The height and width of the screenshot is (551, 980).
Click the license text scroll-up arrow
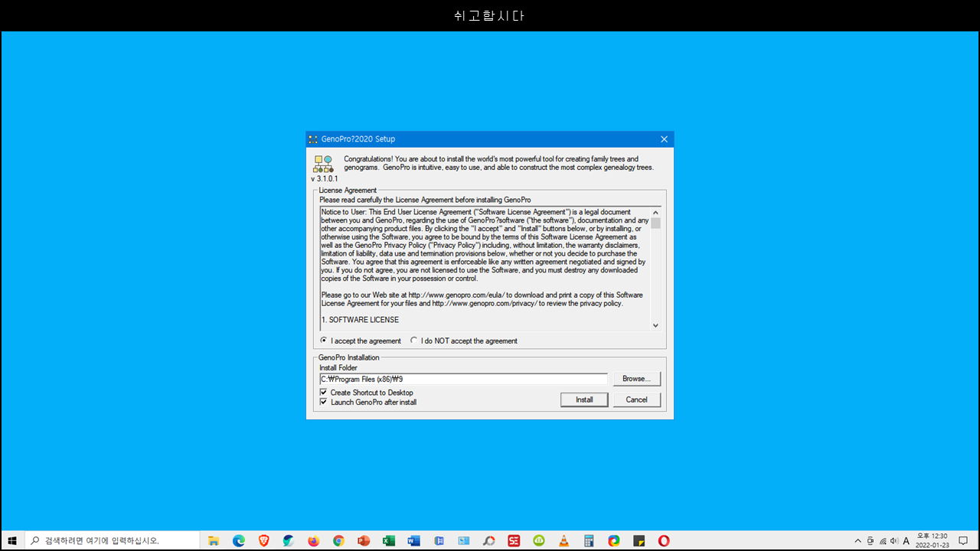tap(655, 212)
